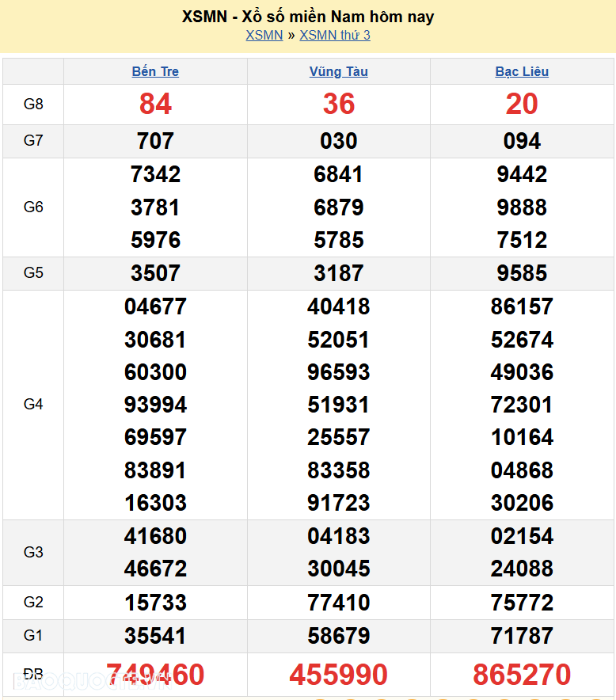
Task: Click Vũng Tàu G1 number 58679
Action: 338,636
